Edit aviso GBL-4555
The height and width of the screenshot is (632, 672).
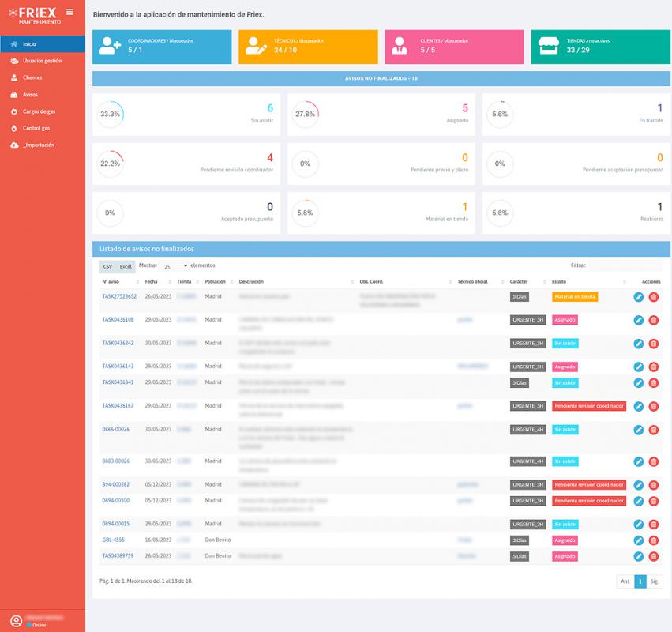point(638,540)
